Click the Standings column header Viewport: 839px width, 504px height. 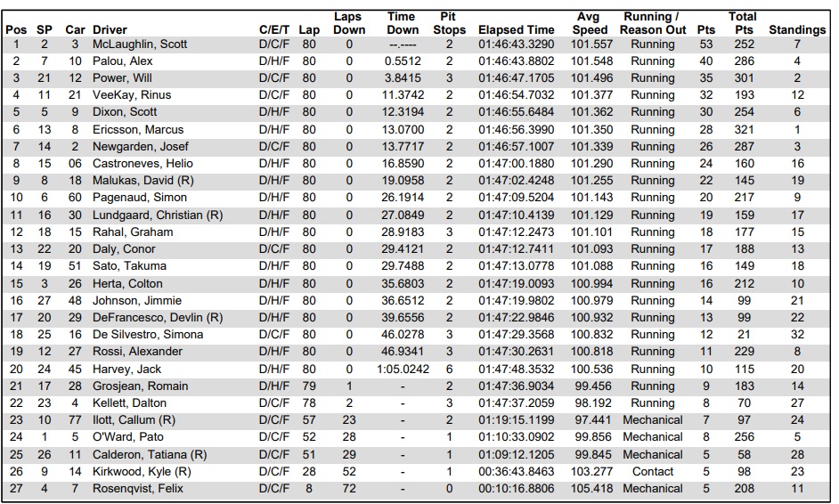pyautogui.click(x=797, y=29)
